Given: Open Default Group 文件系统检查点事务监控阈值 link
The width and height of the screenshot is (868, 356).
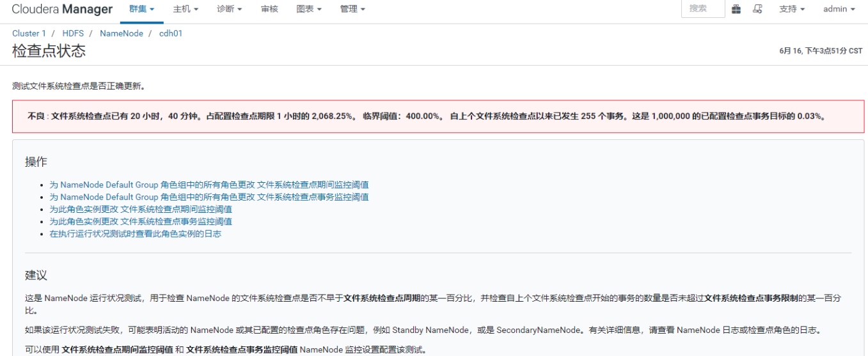Looking at the screenshot, I should (x=209, y=197).
